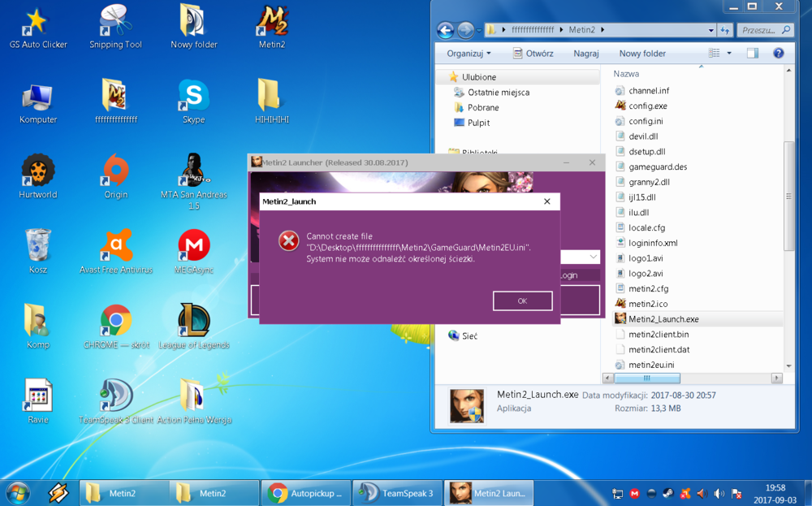Open the Komputer desktop icon
812x506 pixels.
[38, 104]
